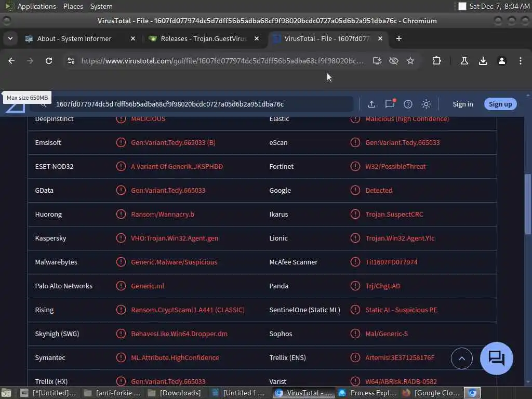Open the browser downloads icon

click(483, 61)
